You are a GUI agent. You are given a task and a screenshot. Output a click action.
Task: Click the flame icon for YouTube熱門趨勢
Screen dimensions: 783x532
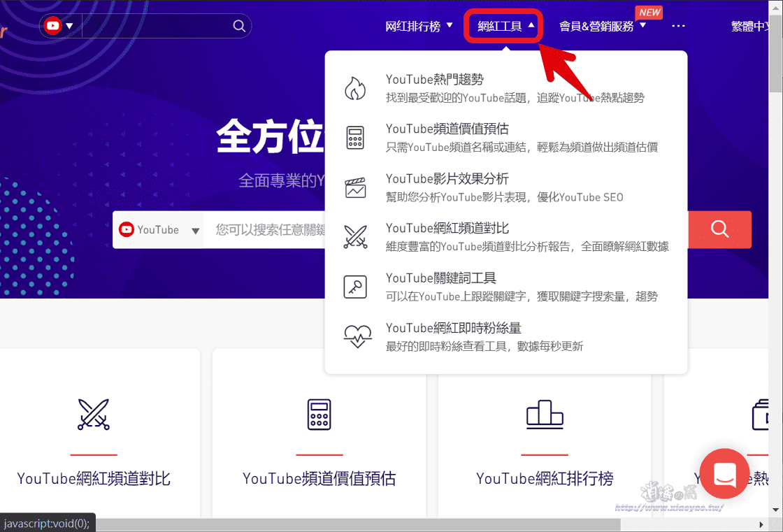(x=355, y=88)
